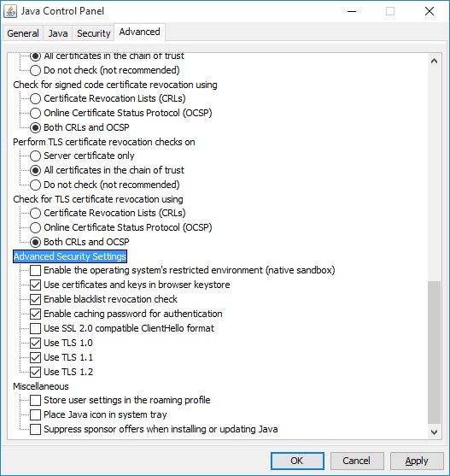The width and height of the screenshot is (450, 476).
Task: Switch to the General tab
Action: click(23, 33)
